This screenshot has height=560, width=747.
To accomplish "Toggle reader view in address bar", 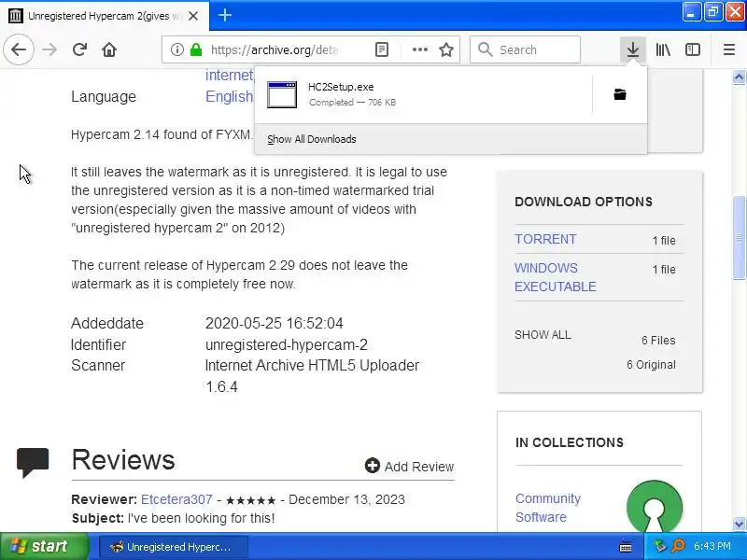I will tap(382, 49).
